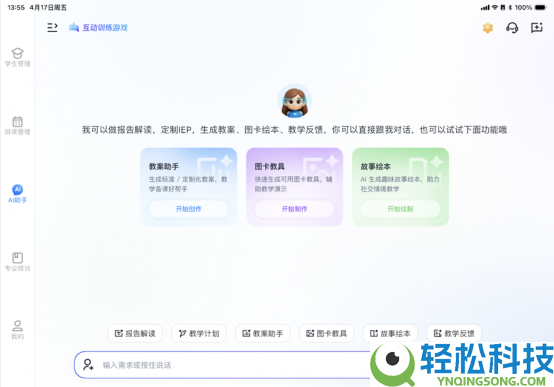
Task: Open 专业培训 in sidebar
Action: pos(17,262)
